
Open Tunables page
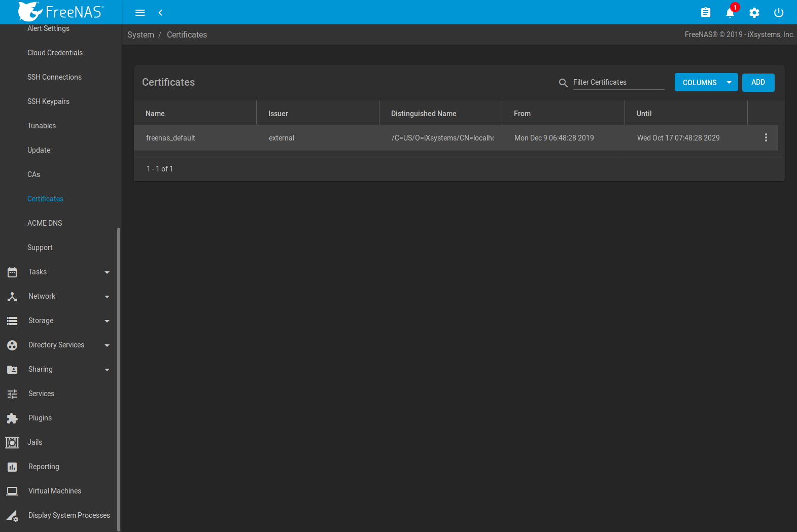click(x=42, y=126)
